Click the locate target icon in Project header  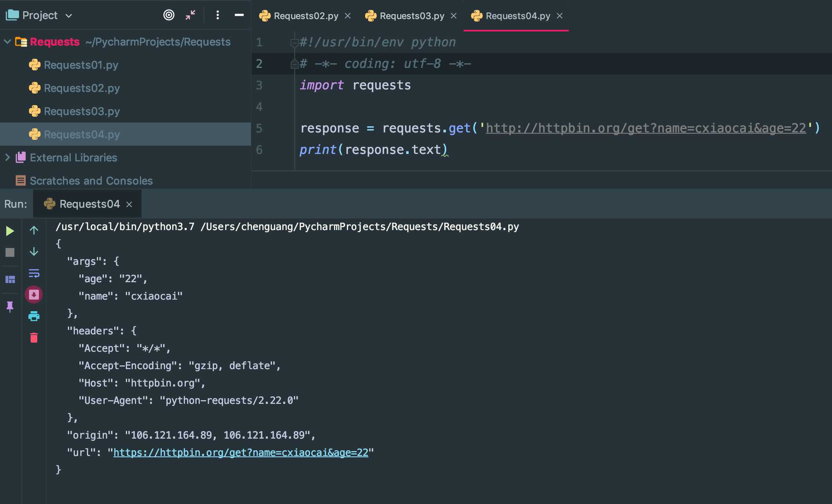click(169, 15)
